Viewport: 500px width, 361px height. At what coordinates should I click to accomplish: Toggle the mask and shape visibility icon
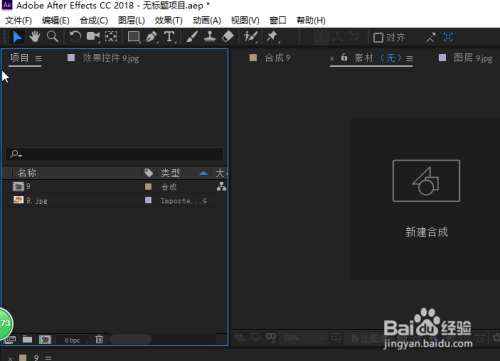[x=271, y=338]
